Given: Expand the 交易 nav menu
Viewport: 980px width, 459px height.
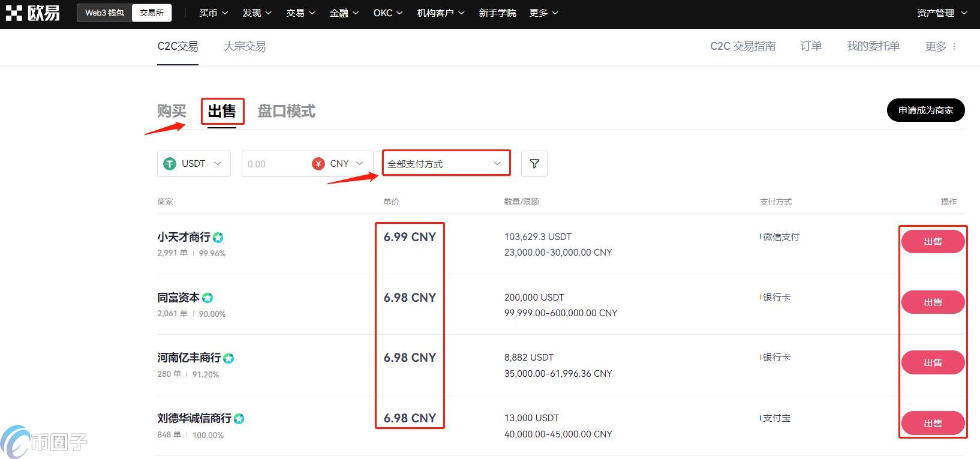Looking at the screenshot, I should coord(300,13).
